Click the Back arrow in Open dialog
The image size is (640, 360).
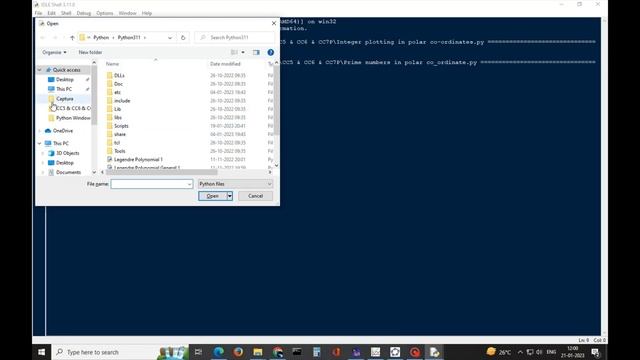[43, 38]
